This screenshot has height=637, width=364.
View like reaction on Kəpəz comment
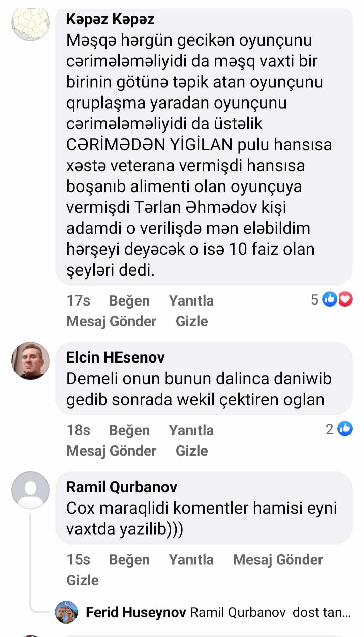point(330,299)
